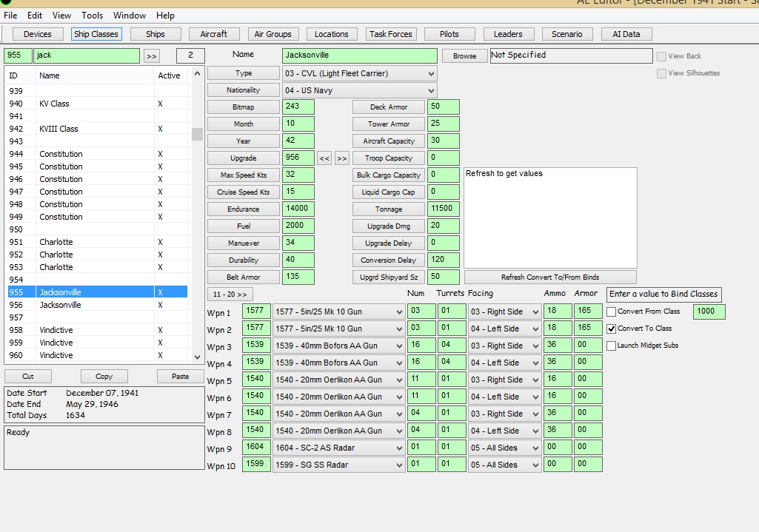This screenshot has width=759, height=532.
Task: Switch to the Pilots tab
Action: click(449, 34)
